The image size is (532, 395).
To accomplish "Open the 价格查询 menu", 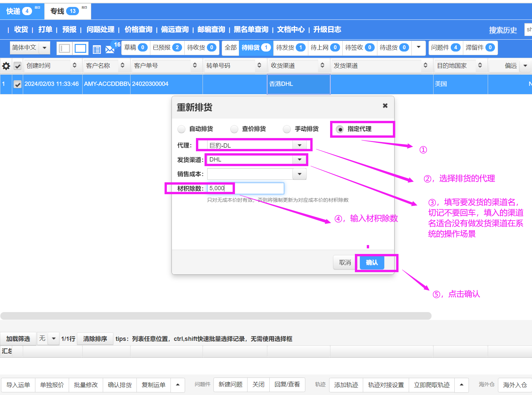I will [x=138, y=29].
